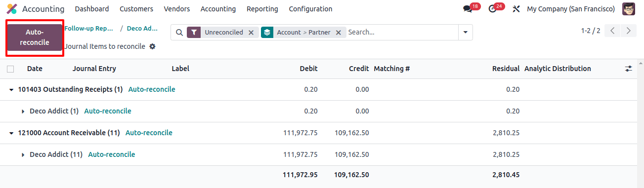
Task: Click Auto-reconcile link for 101403 Outstanding Receipts
Action: pyautogui.click(x=152, y=89)
